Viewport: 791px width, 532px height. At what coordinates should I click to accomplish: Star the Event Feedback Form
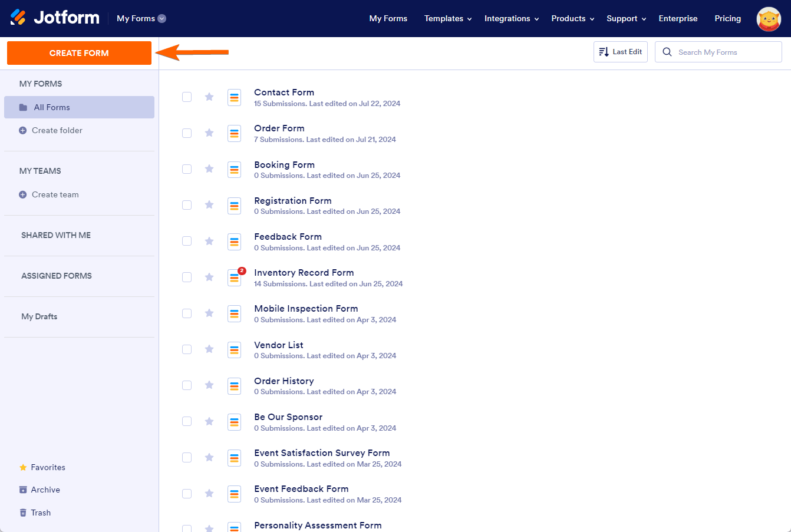click(209, 493)
